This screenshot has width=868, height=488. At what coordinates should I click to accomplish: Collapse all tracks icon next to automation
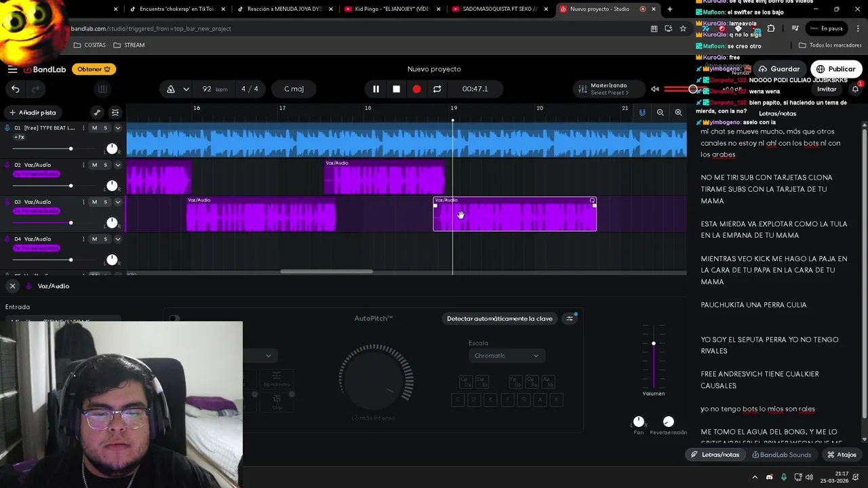(x=115, y=113)
